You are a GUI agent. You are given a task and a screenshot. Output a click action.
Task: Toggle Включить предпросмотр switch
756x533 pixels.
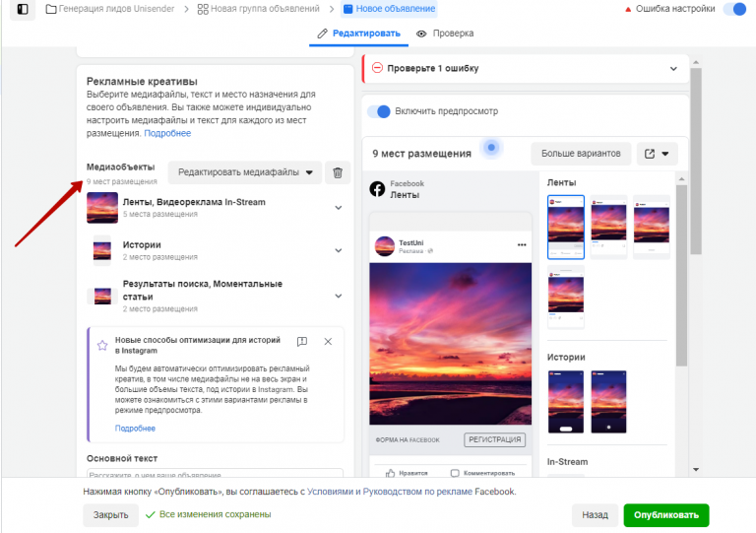pos(378,111)
